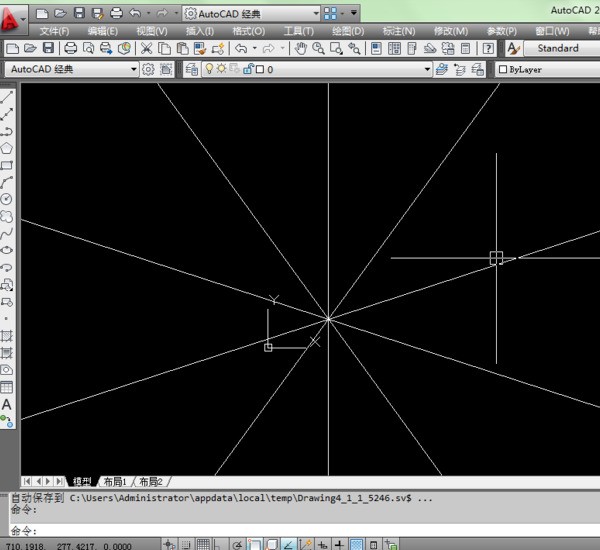Open the Table tool in draw toolbar
Screen dimensions: 600x550
pos(7,387)
